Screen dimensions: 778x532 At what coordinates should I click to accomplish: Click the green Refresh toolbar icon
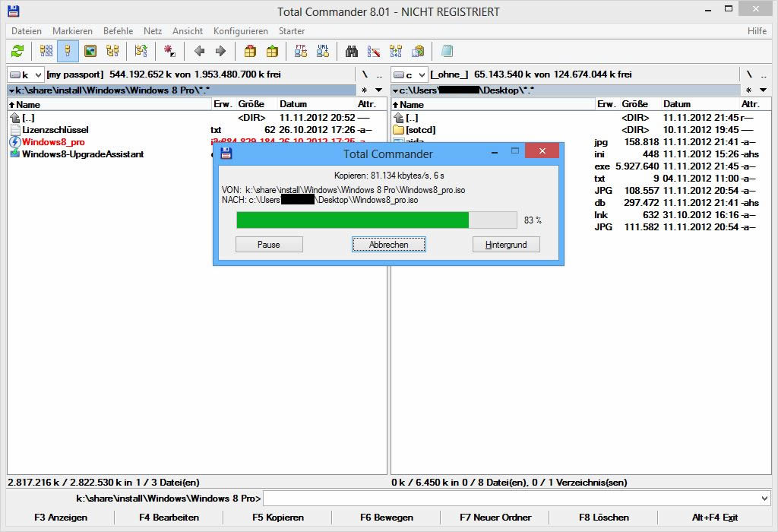[18, 51]
